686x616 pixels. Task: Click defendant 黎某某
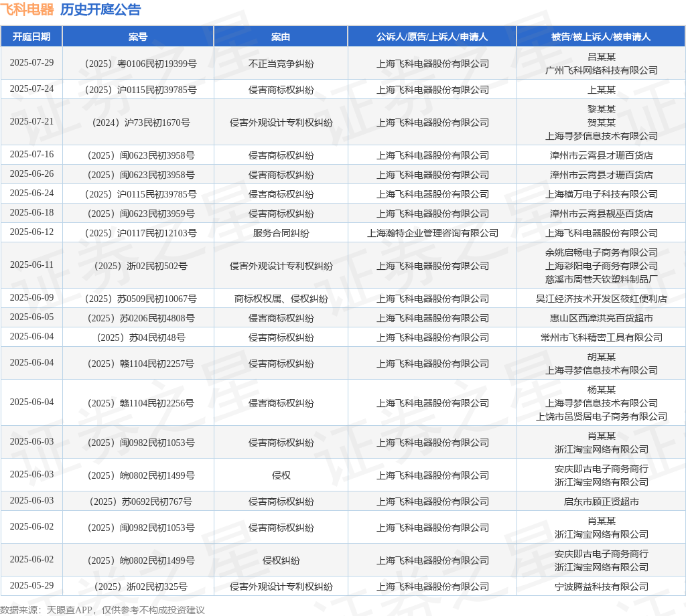click(601, 109)
